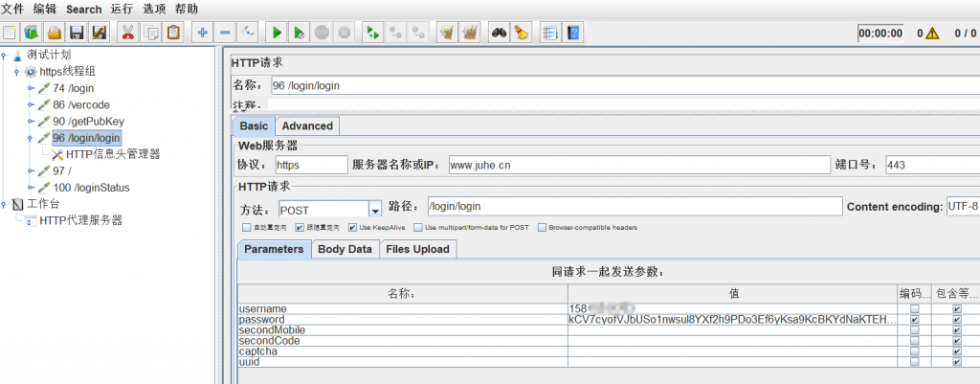Click the gray Stop sign icon
Screen dimensions: 980x384
coord(322,32)
